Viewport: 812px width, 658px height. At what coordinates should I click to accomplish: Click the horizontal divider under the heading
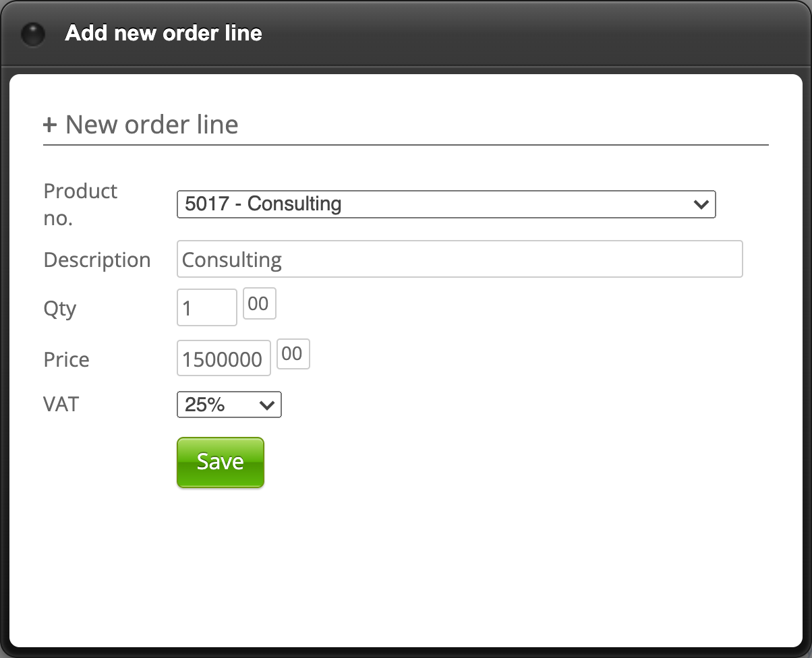[405, 145]
